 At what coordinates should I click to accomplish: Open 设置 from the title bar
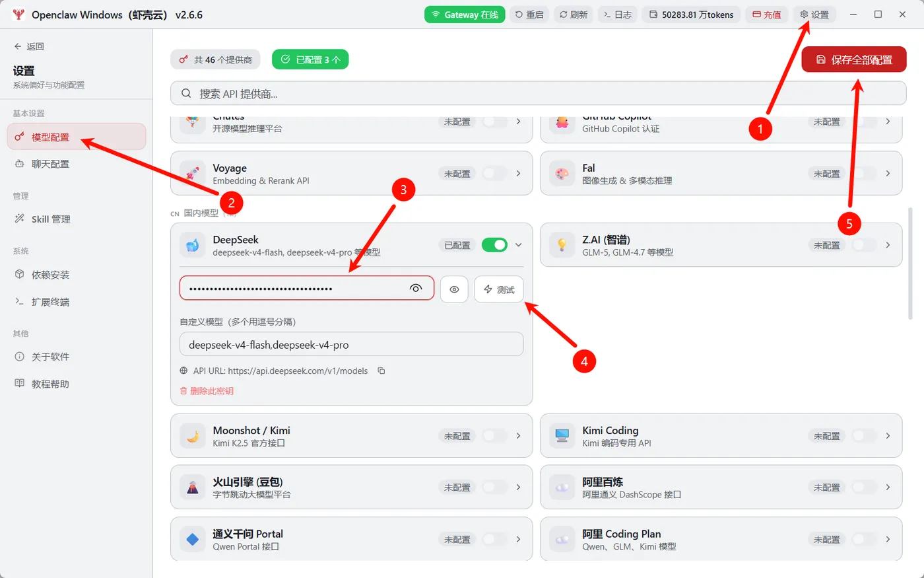[x=814, y=15]
